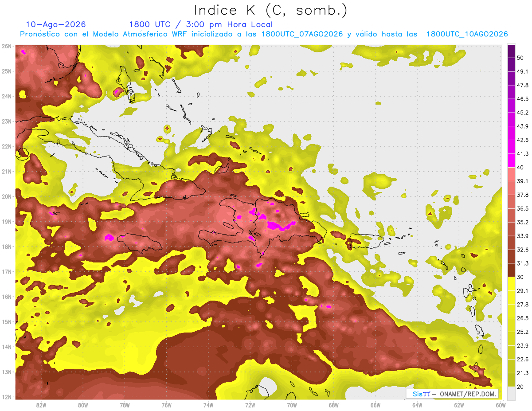Click the latitude label "15N"
This screenshot has width=532, height=411.
[x=7, y=322]
